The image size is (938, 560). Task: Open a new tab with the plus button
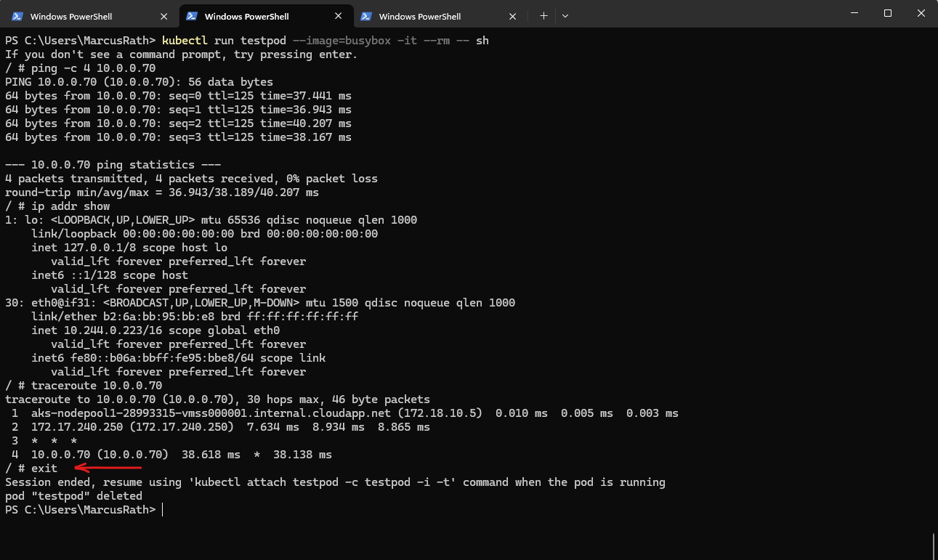tap(543, 15)
